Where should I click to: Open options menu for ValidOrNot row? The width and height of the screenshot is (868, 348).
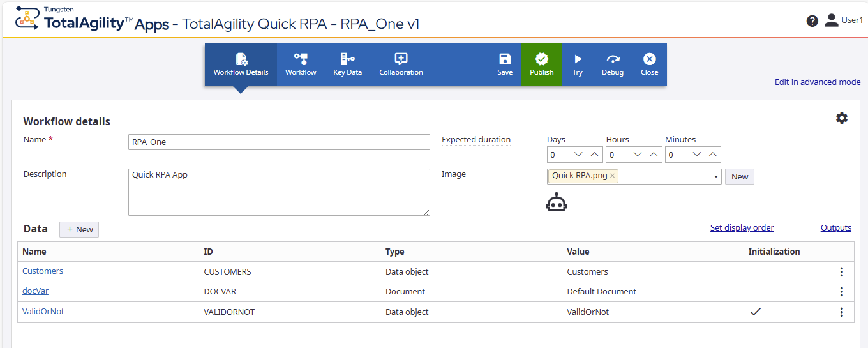pos(842,312)
